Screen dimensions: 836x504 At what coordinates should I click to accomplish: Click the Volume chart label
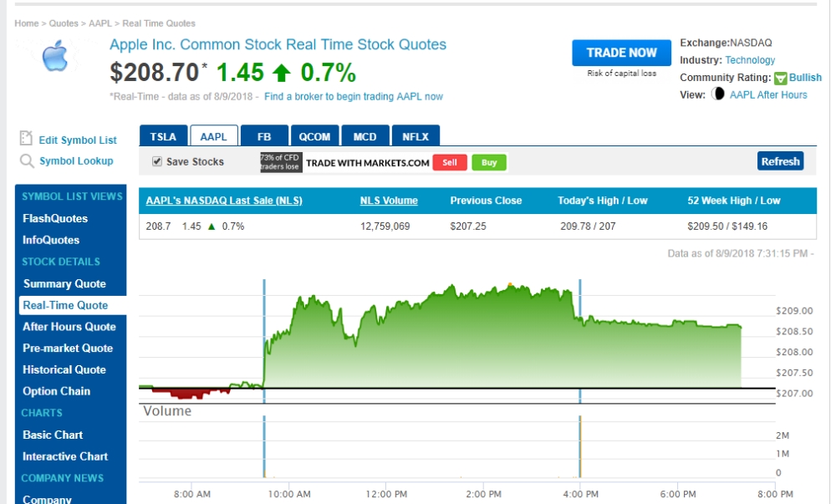coord(167,411)
